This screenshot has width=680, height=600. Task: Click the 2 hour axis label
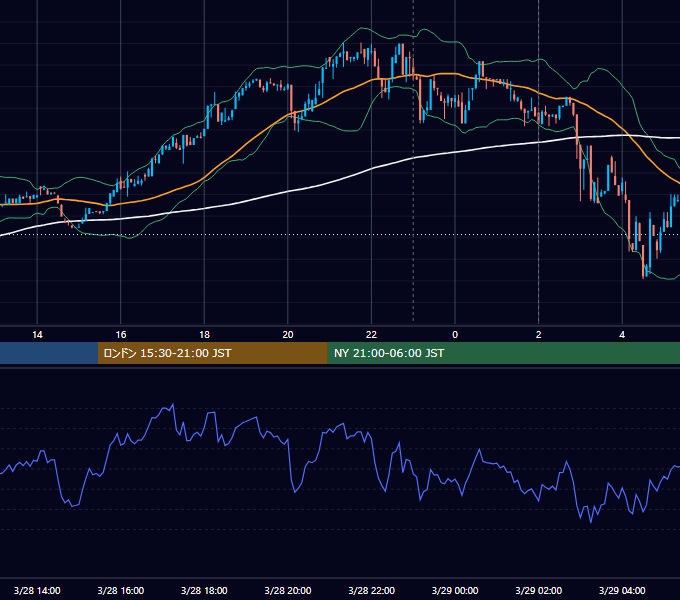pos(539,335)
